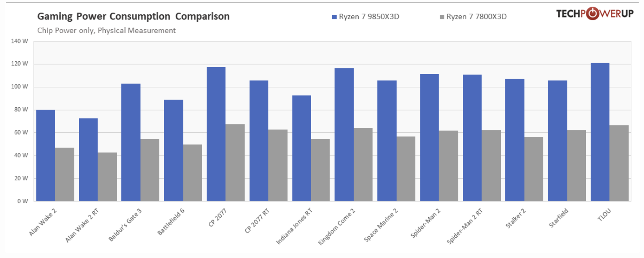
Task: Select the gray bar for Stalker 2
Action: click(534, 169)
